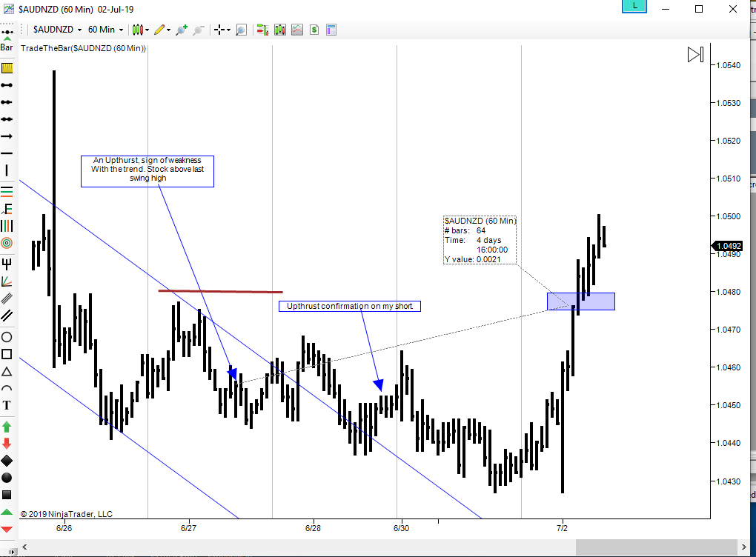The image size is (756, 557).
Task: Select the Rectangle drawing tool
Action: click(7, 354)
